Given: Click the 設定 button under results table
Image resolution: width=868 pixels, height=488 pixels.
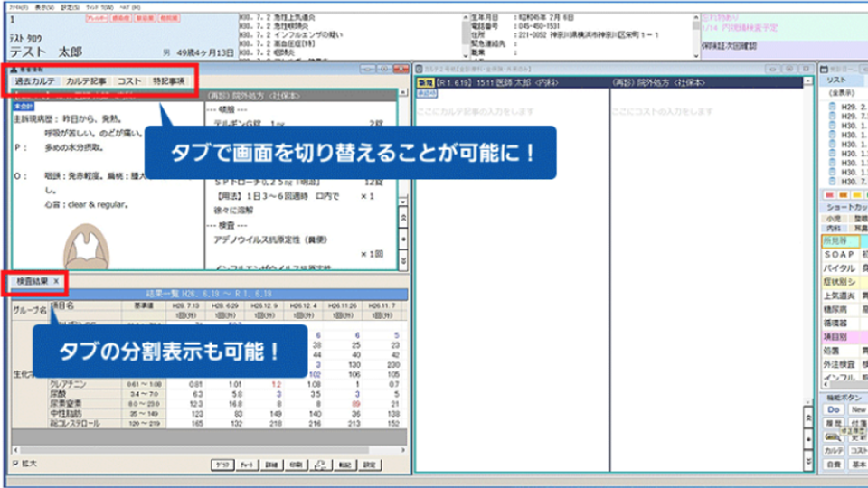Looking at the screenshot, I should 371,465.
